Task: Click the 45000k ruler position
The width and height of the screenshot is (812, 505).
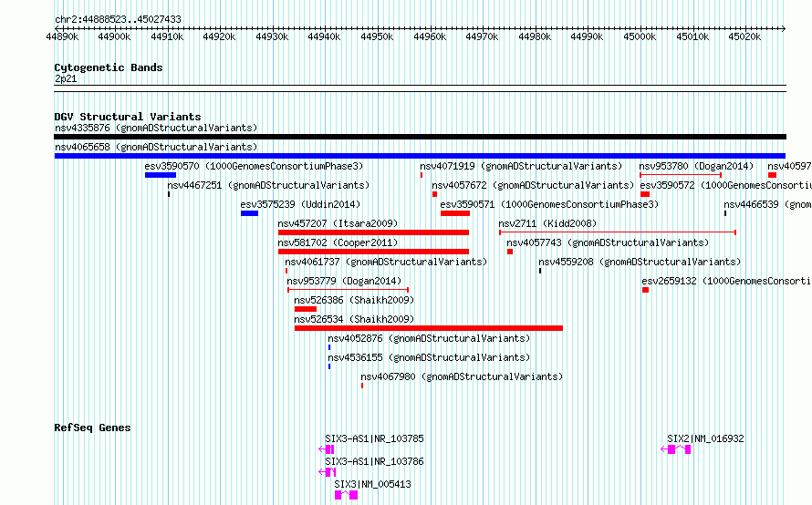Action: pos(640,36)
